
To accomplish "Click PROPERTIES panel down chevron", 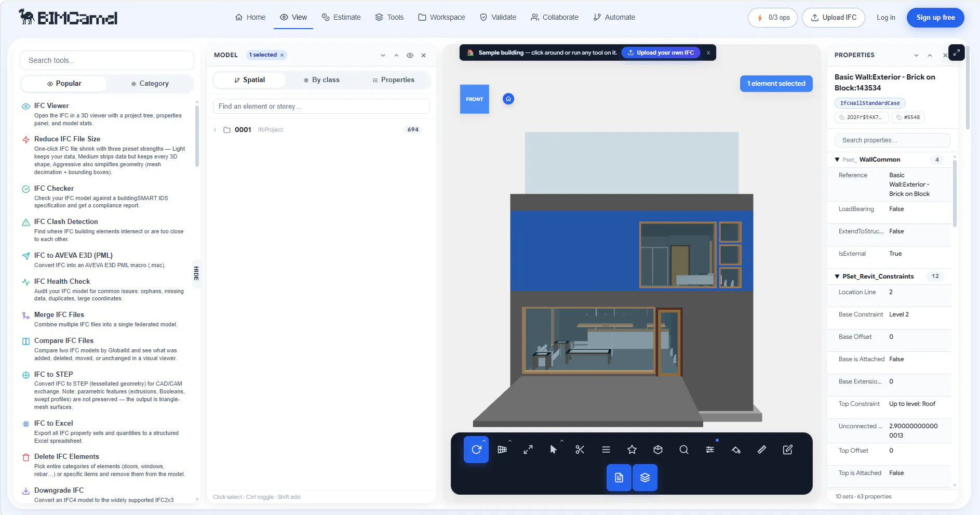I will (916, 55).
